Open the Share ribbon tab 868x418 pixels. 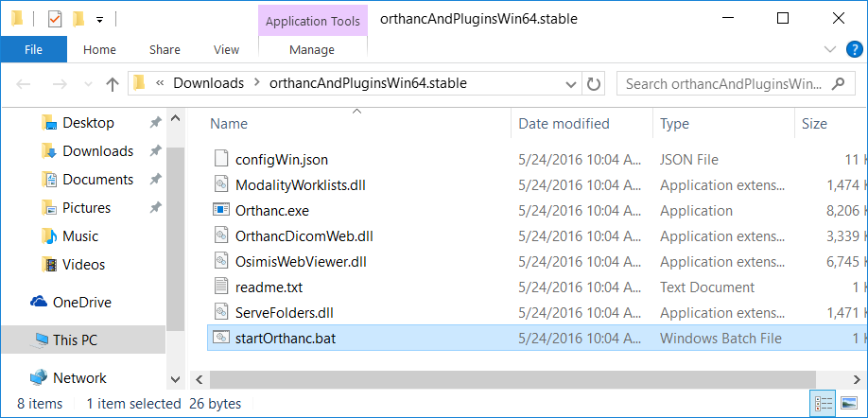165,49
